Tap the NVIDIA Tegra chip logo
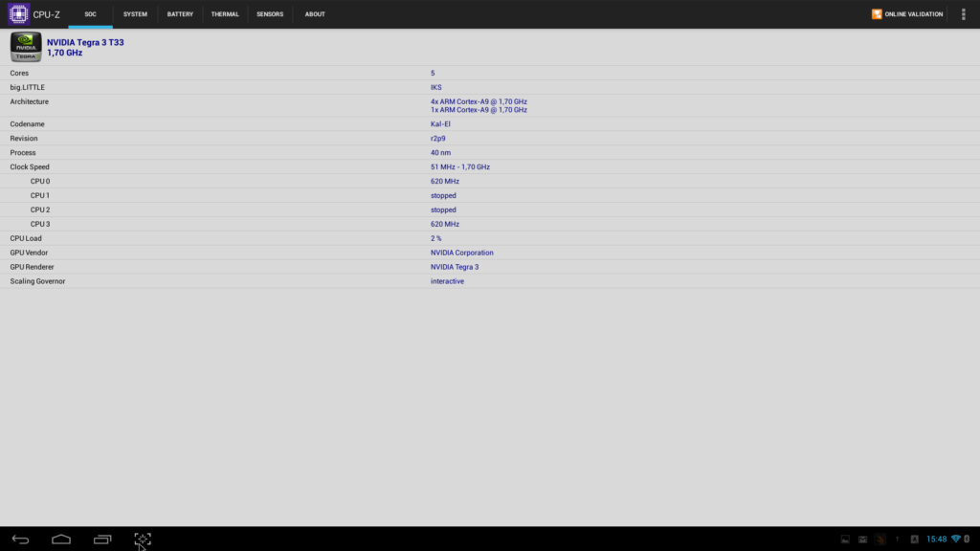The width and height of the screenshot is (980, 551). pos(26,47)
